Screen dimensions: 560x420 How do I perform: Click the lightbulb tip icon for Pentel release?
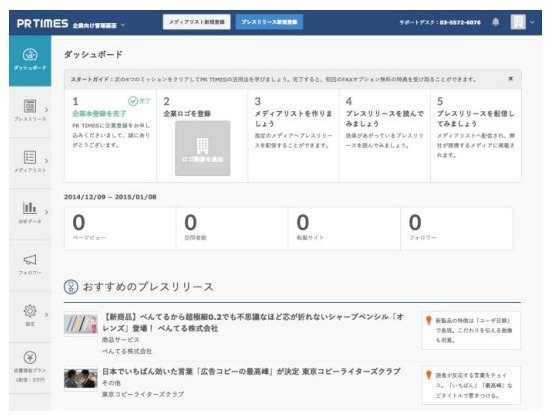pos(429,320)
